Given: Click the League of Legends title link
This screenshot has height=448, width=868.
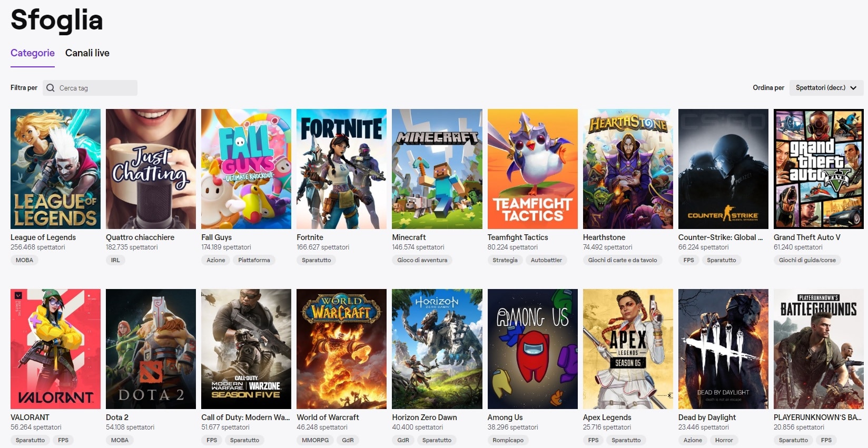Looking at the screenshot, I should tap(43, 237).
